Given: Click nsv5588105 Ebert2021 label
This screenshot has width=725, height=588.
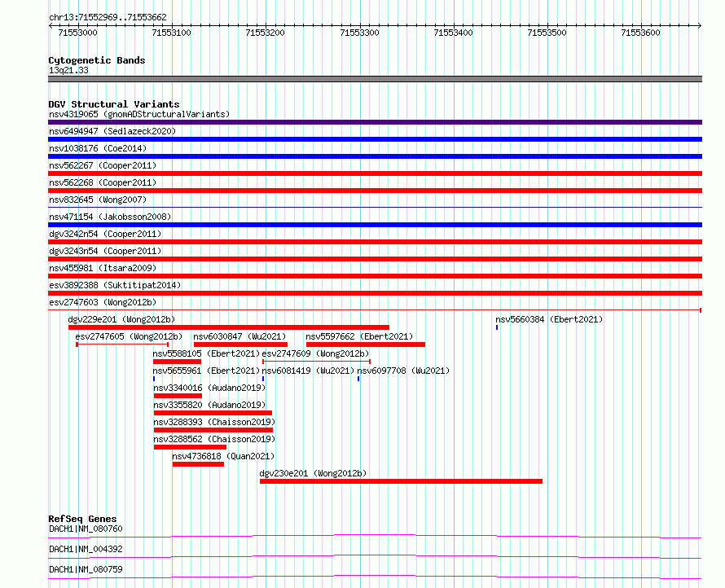Looking at the screenshot, I should 206,353.
